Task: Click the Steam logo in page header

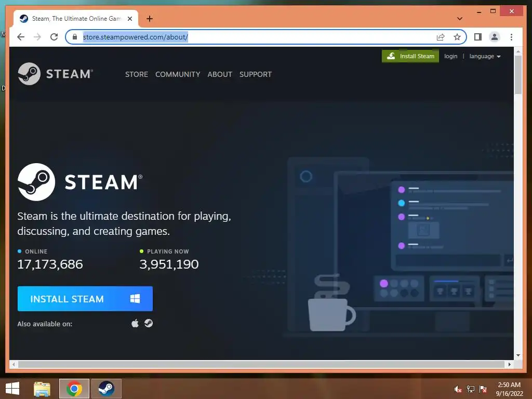Action: 55,74
